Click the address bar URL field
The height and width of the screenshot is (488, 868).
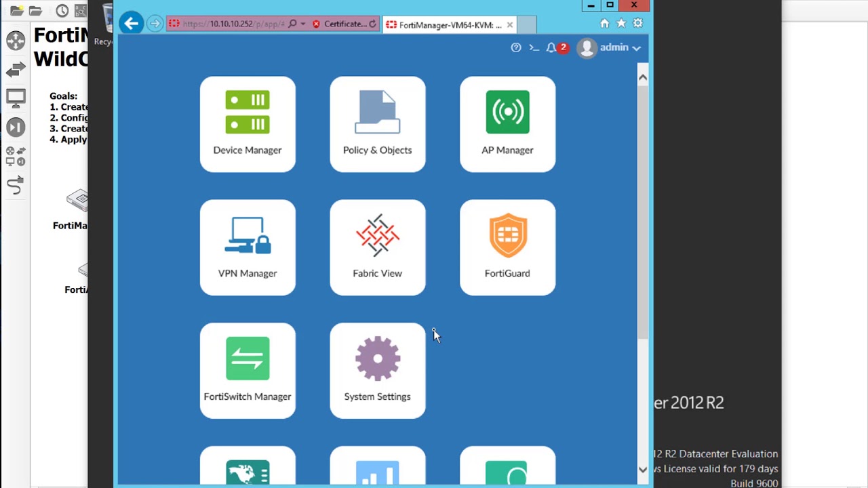[233, 24]
